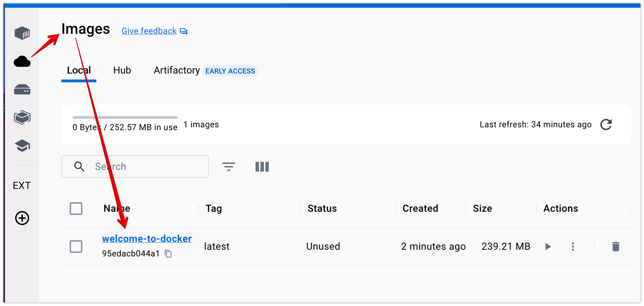Open more actions menu for welcome-to-docker
The image size is (644, 306).
(573, 247)
